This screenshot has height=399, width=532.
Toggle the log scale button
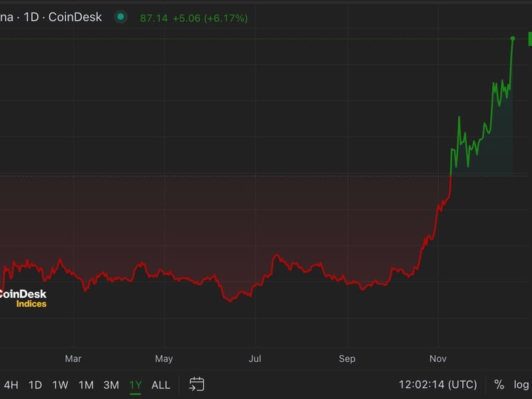click(521, 384)
